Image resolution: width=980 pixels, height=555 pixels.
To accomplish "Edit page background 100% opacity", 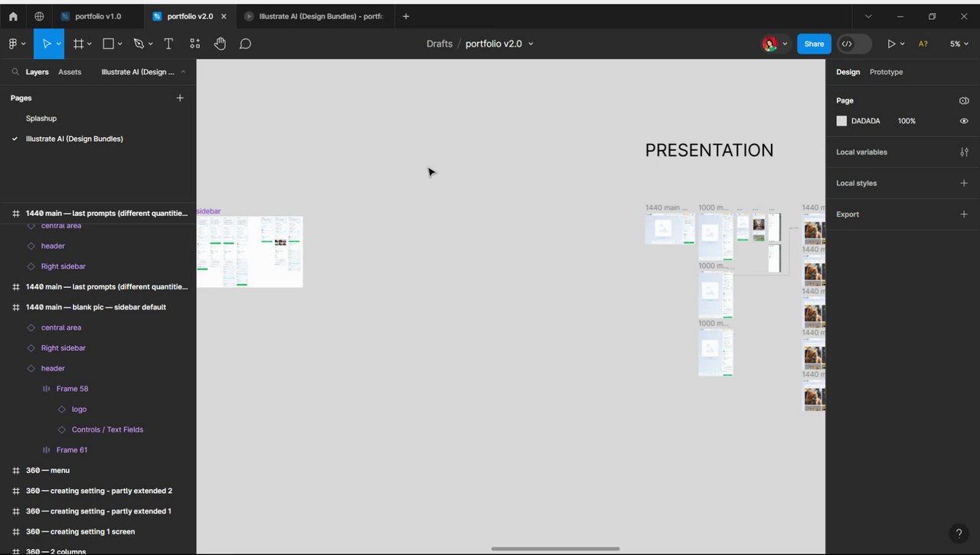I will pyautogui.click(x=906, y=121).
